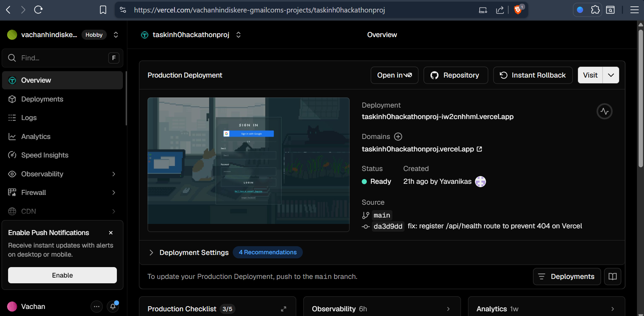Viewport: 644px width, 316px height.
Task: Click the Enable push notifications button
Action: pos(63,275)
